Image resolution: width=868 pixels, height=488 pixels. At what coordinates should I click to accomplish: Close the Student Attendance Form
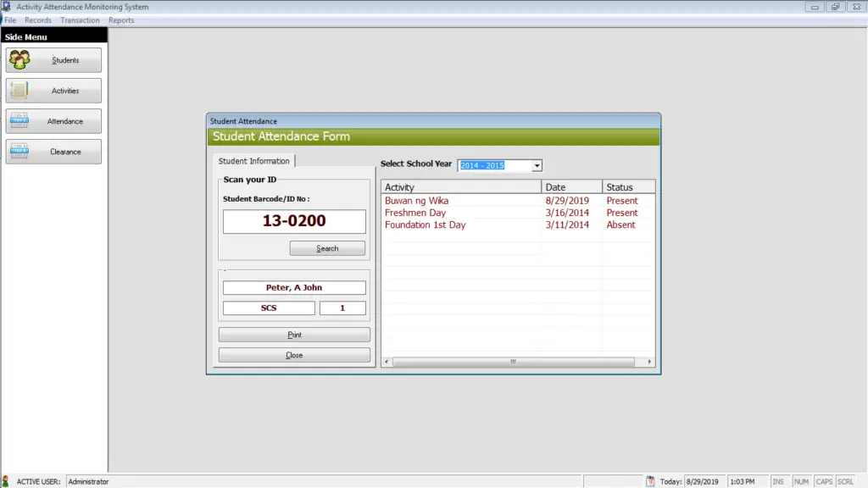294,354
